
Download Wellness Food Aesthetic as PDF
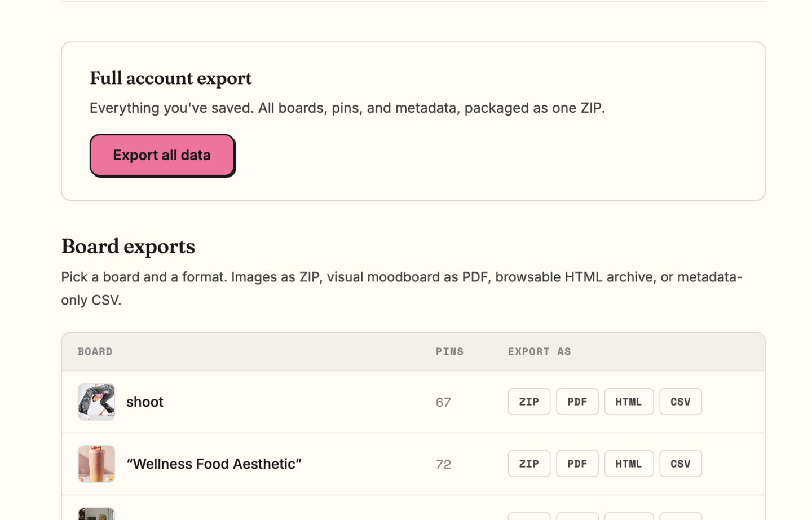[x=577, y=464]
